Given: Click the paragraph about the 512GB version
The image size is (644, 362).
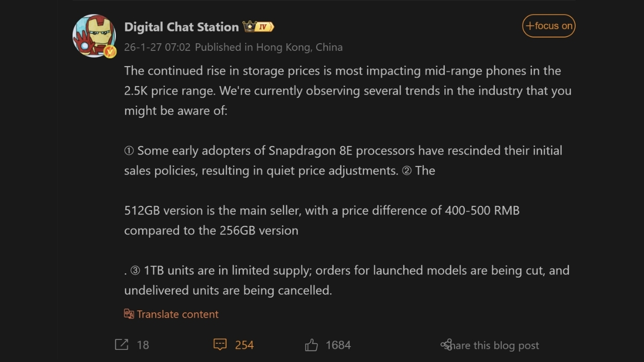Looking at the screenshot, I should click(x=321, y=220).
